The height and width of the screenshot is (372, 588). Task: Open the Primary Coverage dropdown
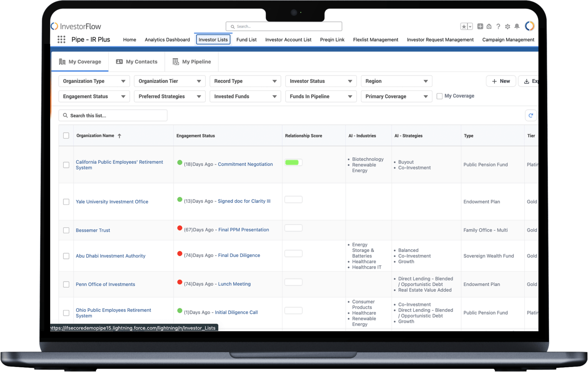[397, 97]
